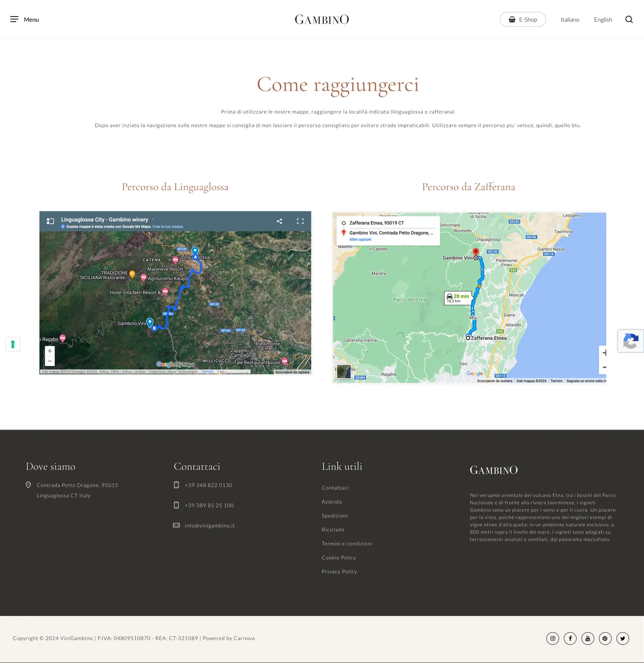
Task: Open the YouTube social icon
Action: 587,638
